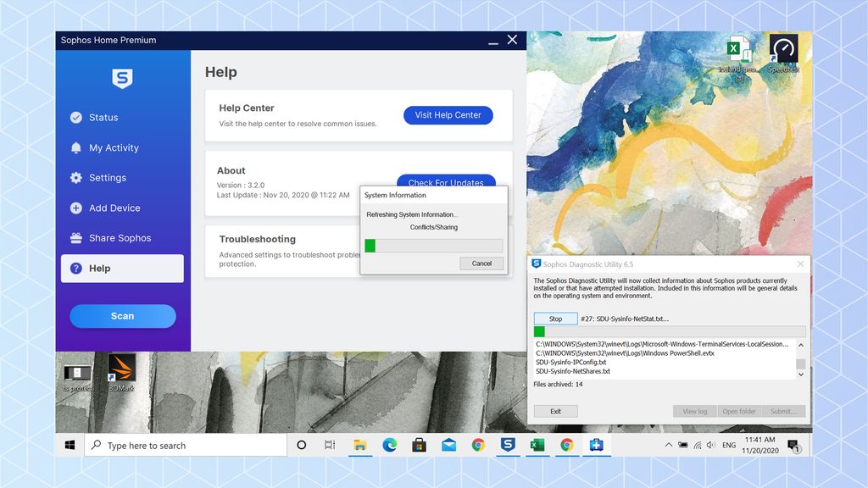The image size is (868, 488).
Task: Select the Status checkmark icon in sidebar
Action: tap(77, 118)
